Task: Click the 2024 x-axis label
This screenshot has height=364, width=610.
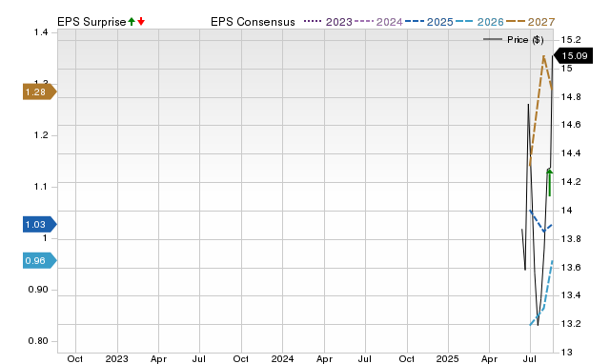Action: (x=282, y=358)
